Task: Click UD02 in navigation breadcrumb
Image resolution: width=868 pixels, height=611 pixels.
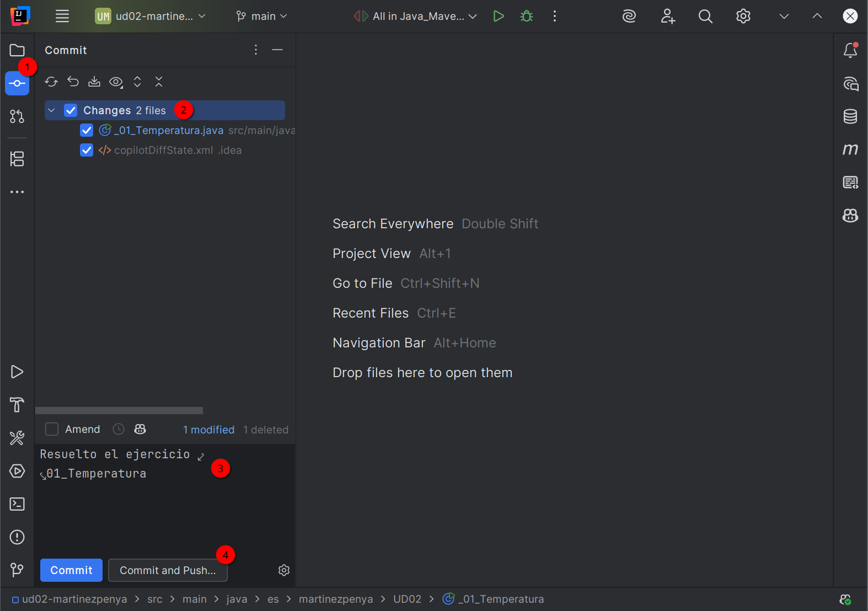Action: [407, 599]
